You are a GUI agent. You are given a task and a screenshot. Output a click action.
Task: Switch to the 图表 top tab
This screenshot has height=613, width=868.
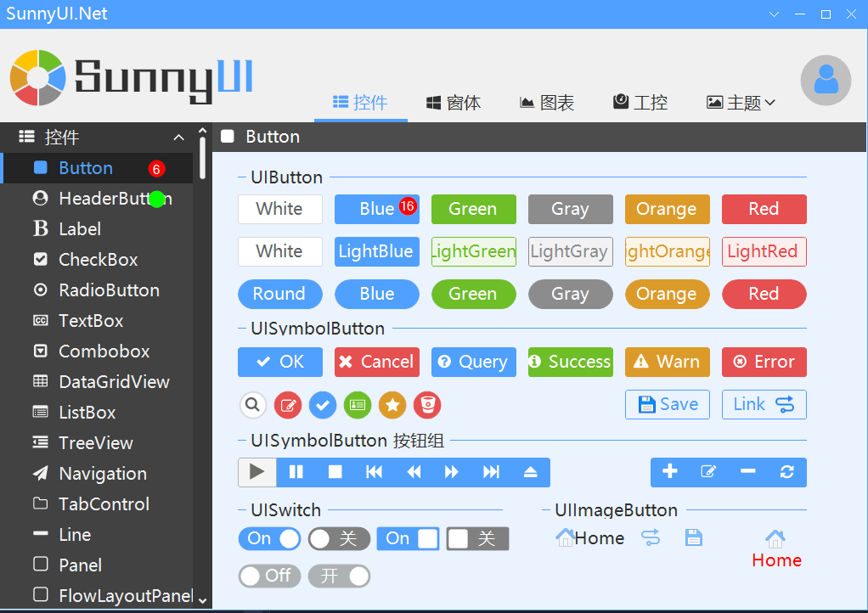(x=547, y=103)
